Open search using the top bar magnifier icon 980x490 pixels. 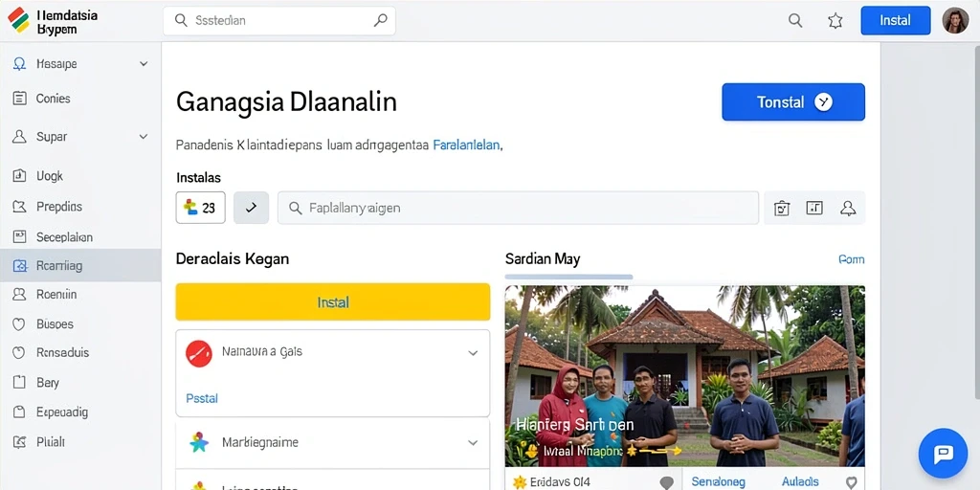[x=795, y=21]
